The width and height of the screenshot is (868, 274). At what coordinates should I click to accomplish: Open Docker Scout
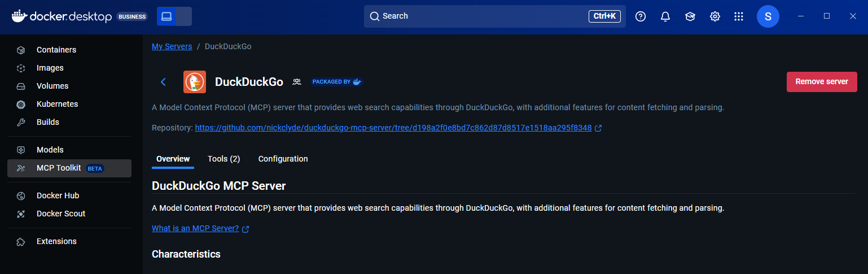60,214
